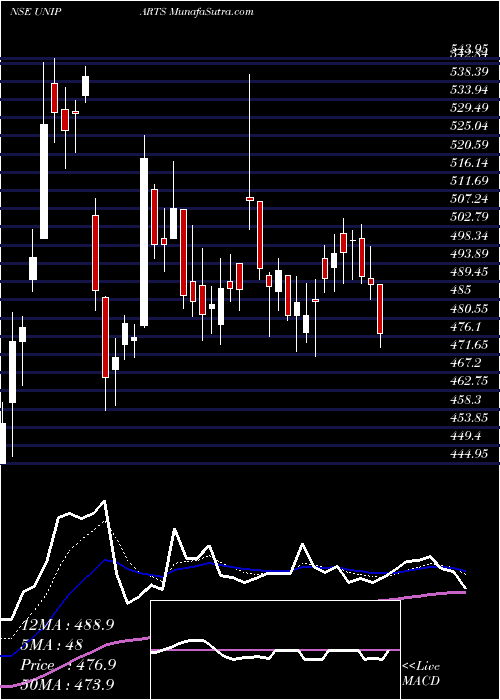The height and width of the screenshot is (700, 500).
Task: Click the 471.65 price level label
Action: 468,345
